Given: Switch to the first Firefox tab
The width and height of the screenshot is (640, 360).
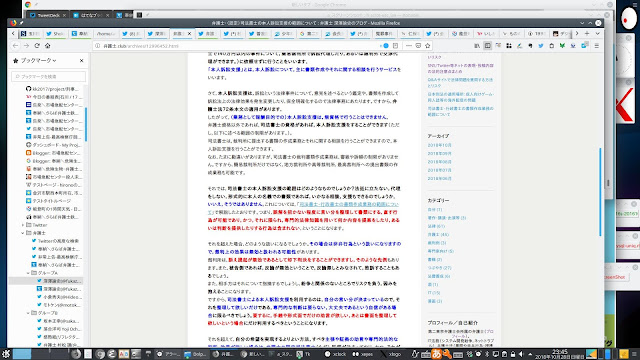Looking at the screenshot, I should click(30, 33).
